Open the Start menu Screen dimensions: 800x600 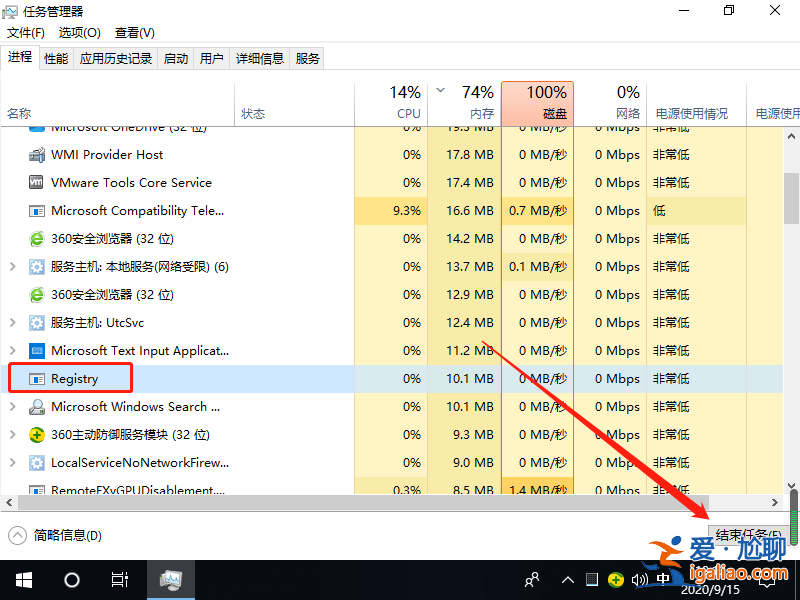23,580
